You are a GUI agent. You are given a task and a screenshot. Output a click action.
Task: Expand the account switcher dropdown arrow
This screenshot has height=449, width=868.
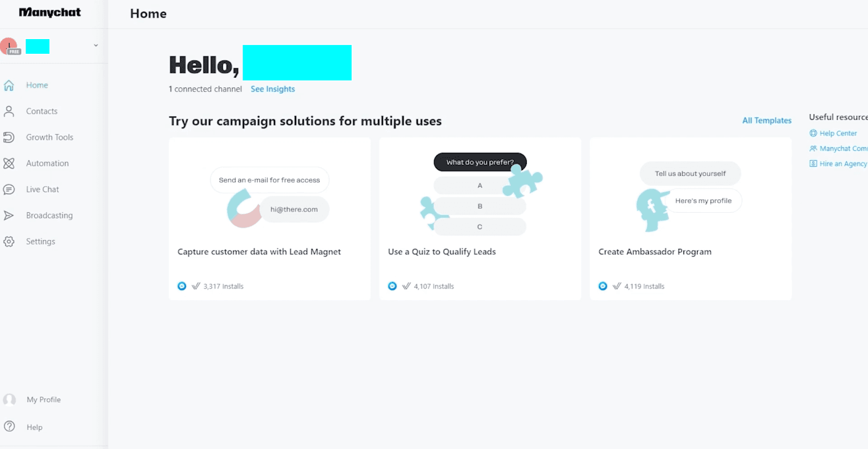click(96, 46)
